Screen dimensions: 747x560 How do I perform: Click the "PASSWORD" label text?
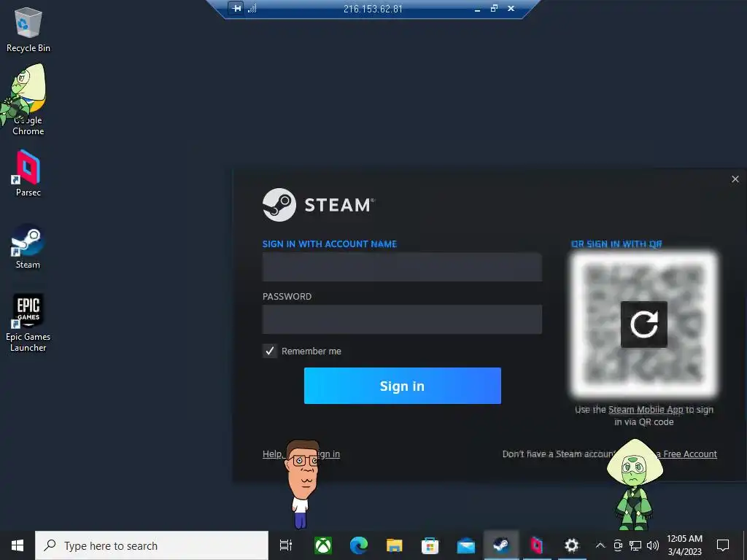(x=287, y=296)
